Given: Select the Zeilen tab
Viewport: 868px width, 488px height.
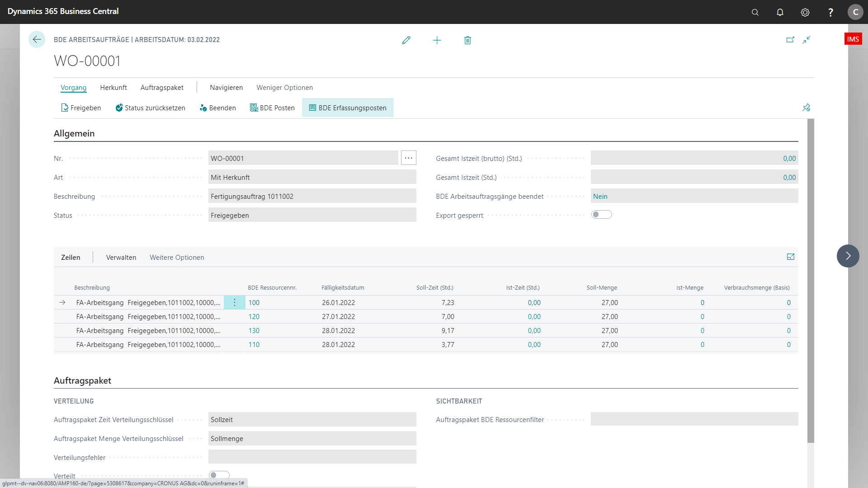Looking at the screenshot, I should [71, 257].
